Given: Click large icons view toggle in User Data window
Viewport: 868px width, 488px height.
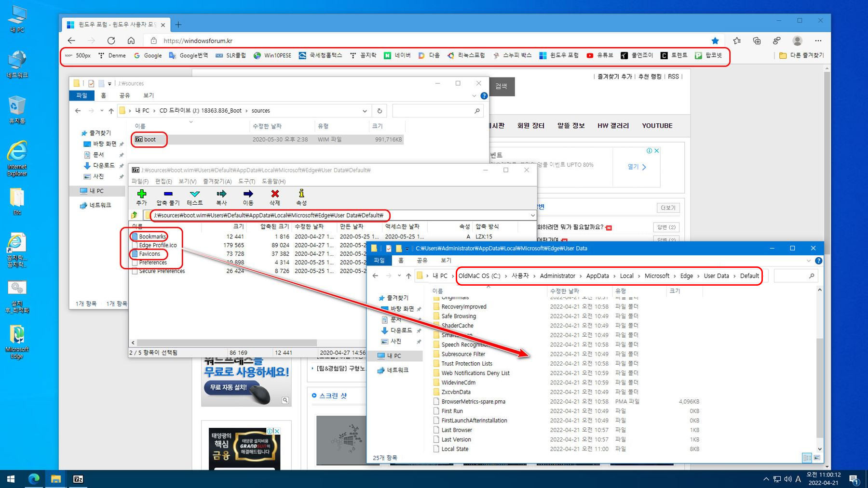Looking at the screenshot, I should (x=817, y=458).
